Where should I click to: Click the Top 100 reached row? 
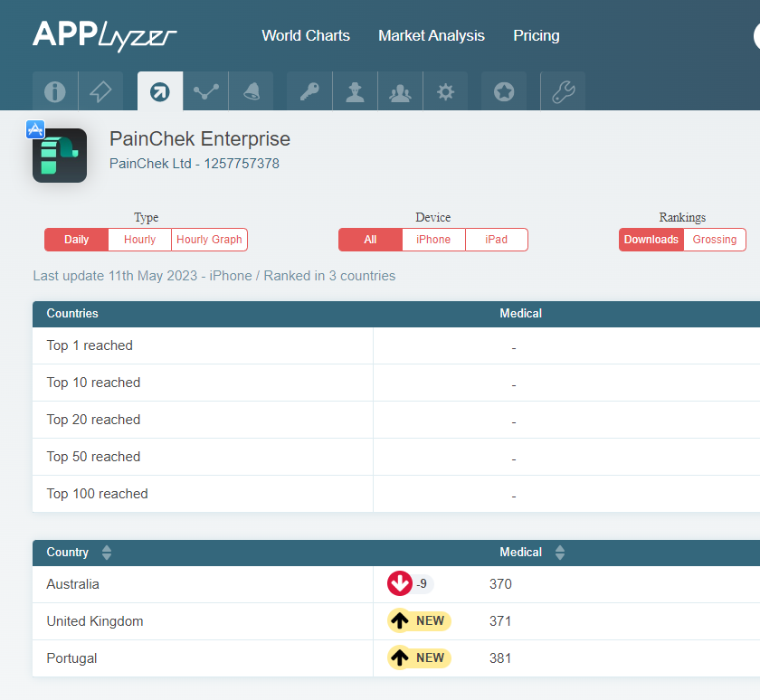click(396, 494)
